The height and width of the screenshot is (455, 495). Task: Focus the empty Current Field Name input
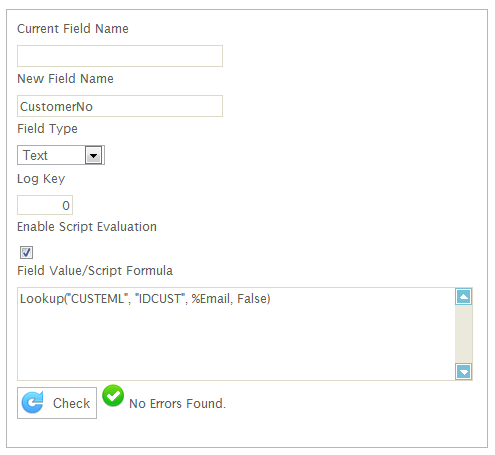tap(120, 56)
